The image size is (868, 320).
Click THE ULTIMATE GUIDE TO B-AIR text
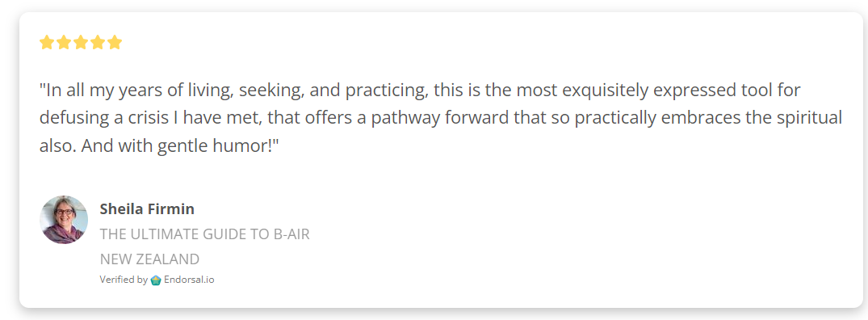coord(205,234)
